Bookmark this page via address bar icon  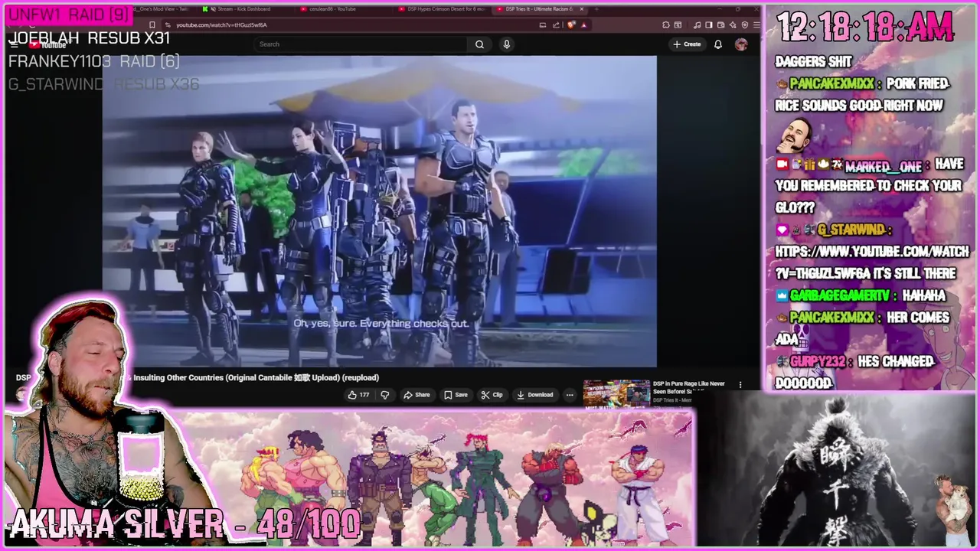[152, 24]
